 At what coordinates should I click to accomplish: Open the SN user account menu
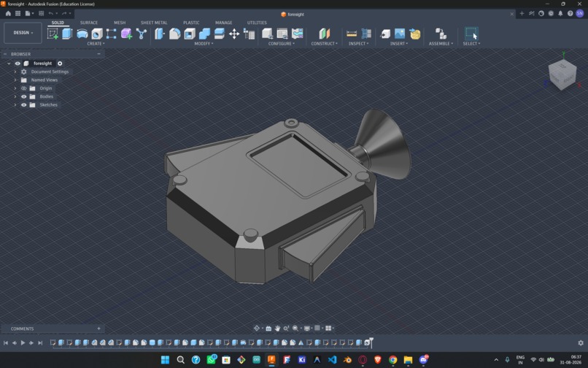click(x=580, y=14)
